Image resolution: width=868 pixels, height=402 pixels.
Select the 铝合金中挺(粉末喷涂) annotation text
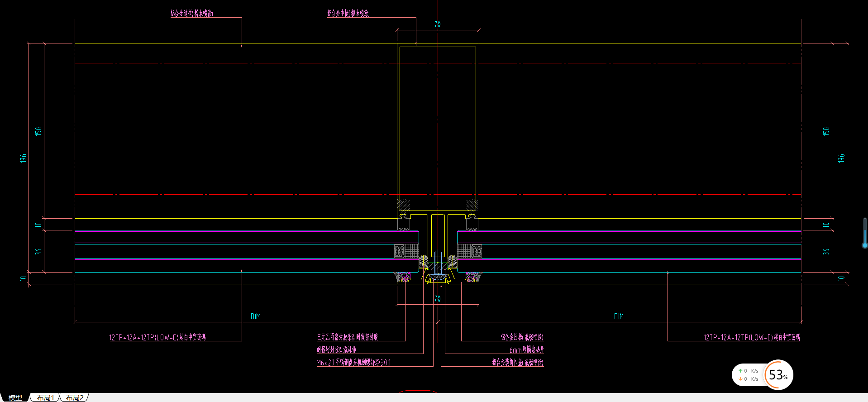click(x=348, y=13)
